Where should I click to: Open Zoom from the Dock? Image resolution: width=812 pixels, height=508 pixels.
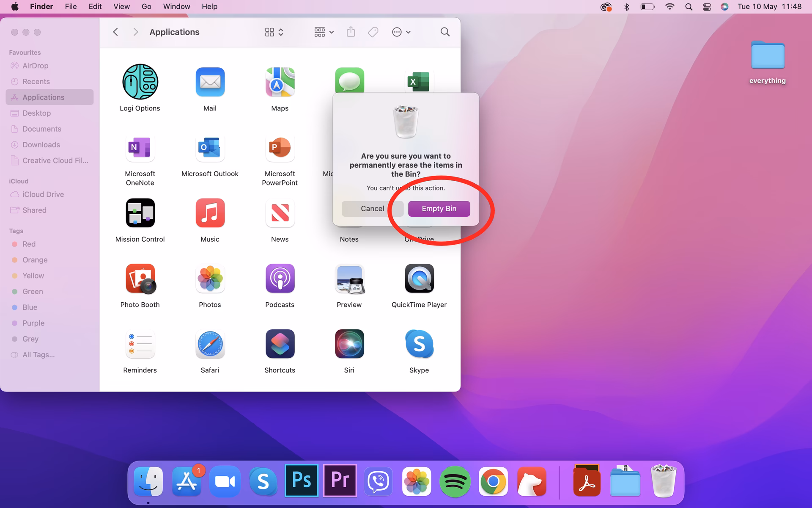225,481
